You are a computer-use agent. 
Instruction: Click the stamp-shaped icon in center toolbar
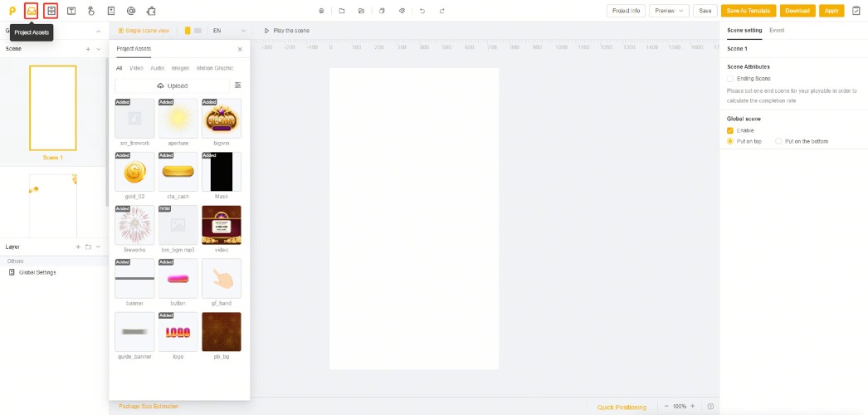coord(321,11)
